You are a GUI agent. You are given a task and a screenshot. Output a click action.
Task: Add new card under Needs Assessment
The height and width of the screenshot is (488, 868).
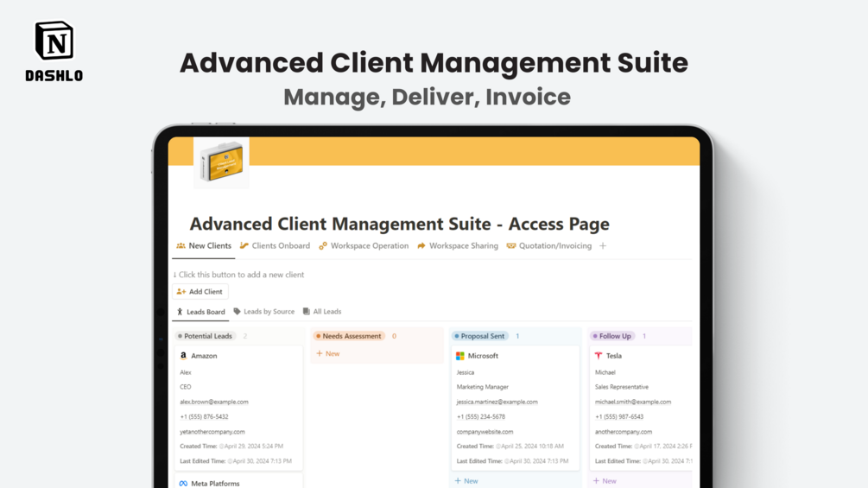[327, 353]
